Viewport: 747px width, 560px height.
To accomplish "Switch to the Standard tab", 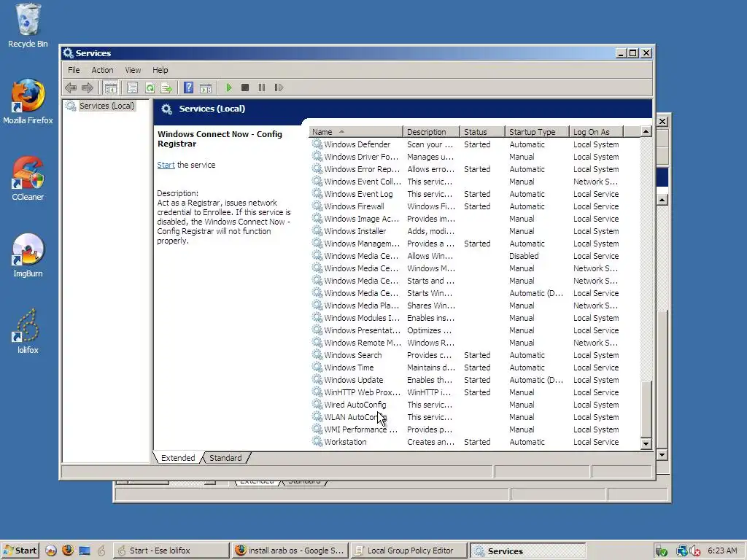I will click(225, 458).
